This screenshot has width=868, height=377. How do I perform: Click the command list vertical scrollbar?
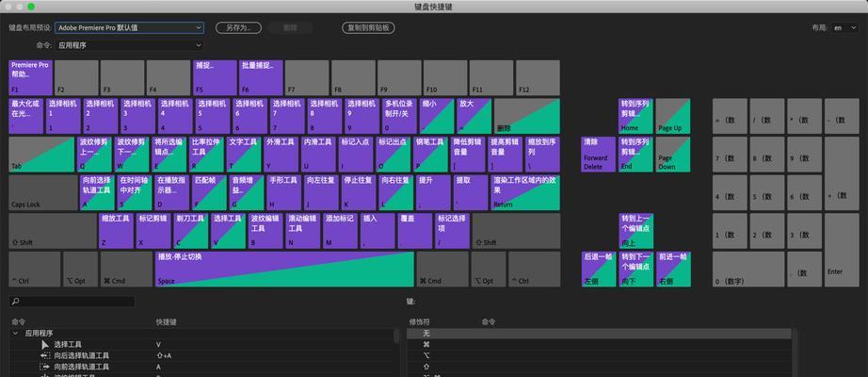[x=396, y=336]
